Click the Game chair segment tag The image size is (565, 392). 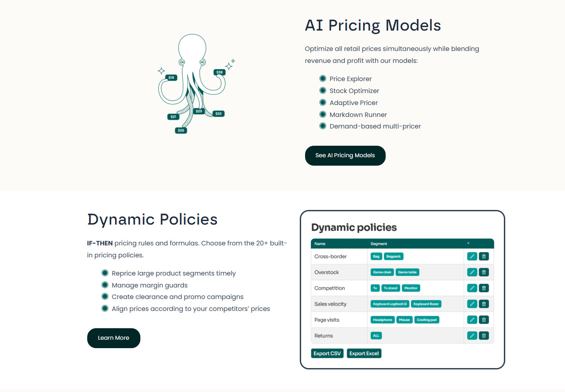pos(382,272)
